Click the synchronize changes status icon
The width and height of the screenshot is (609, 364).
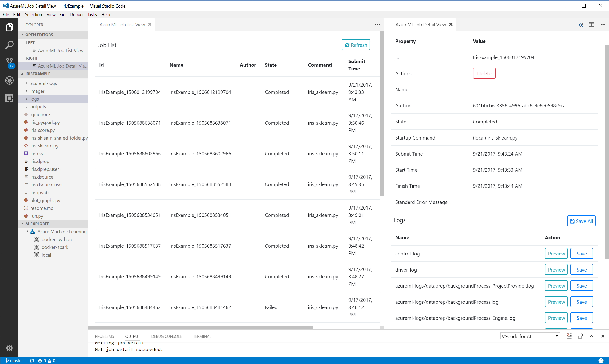(x=32, y=360)
